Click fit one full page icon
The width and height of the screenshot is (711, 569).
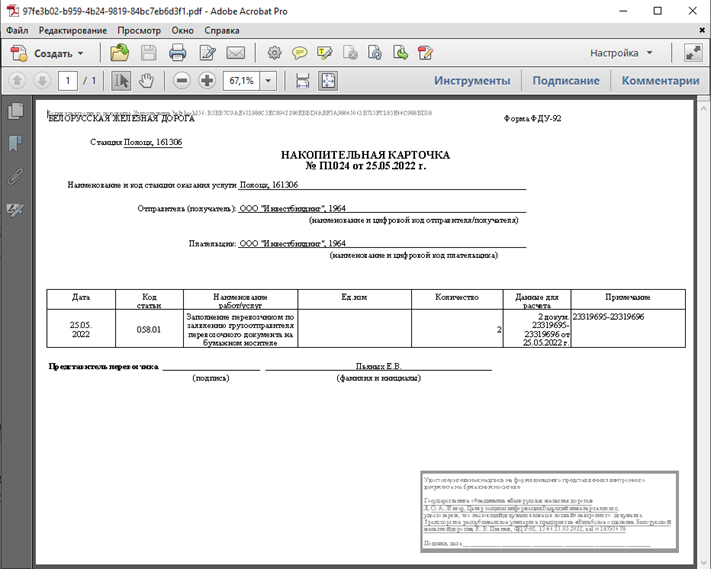click(328, 81)
